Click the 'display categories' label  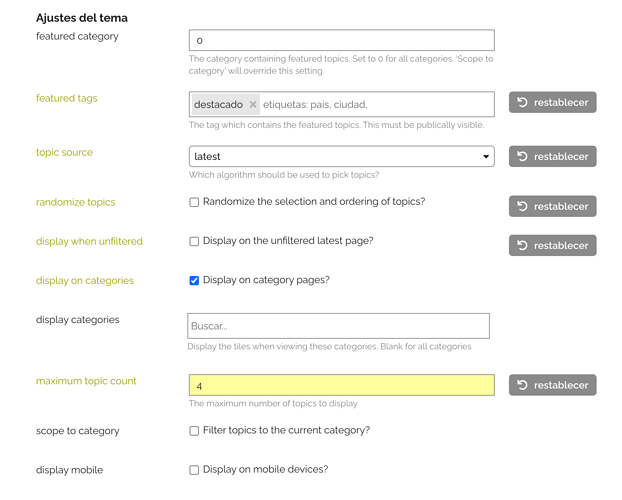pos(78,319)
